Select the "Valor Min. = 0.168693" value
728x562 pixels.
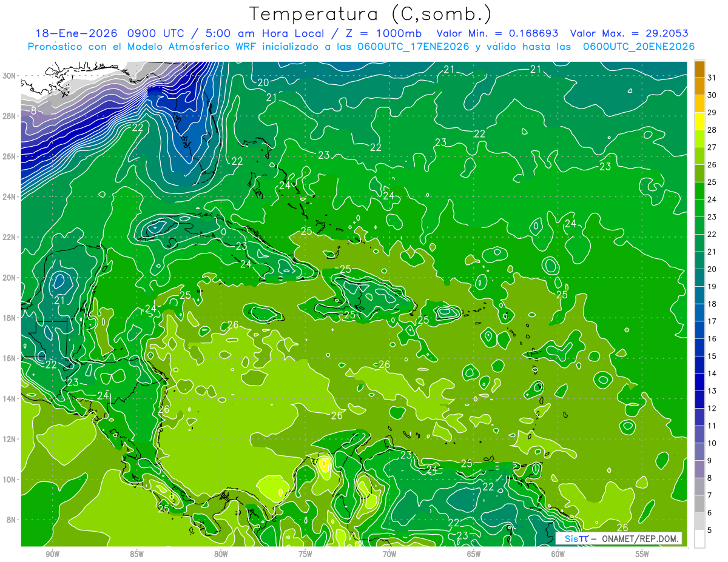pyautogui.click(x=498, y=33)
